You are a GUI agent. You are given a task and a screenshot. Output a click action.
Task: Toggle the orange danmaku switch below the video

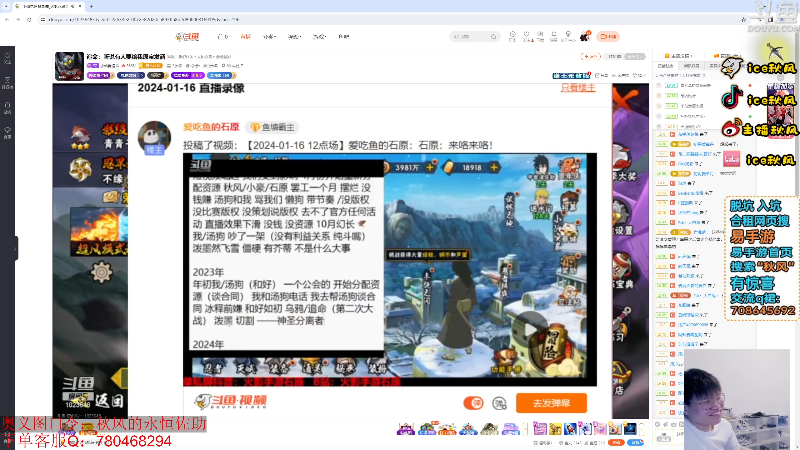pyautogui.click(x=473, y=403)
